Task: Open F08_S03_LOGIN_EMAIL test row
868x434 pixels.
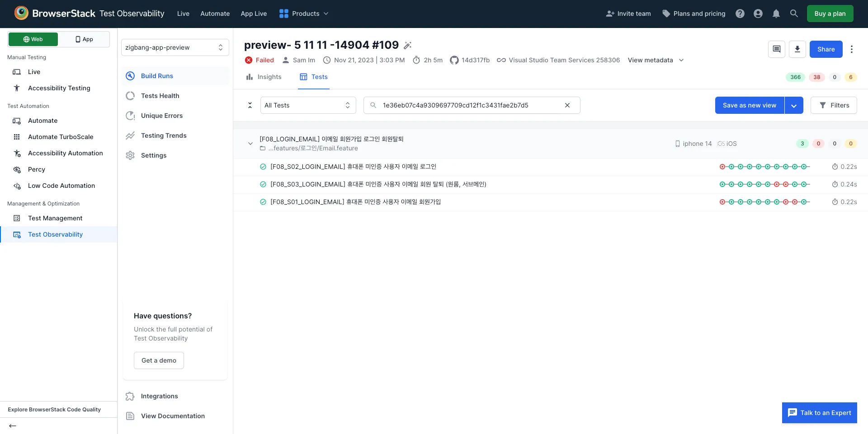Action: click(550, 184)
